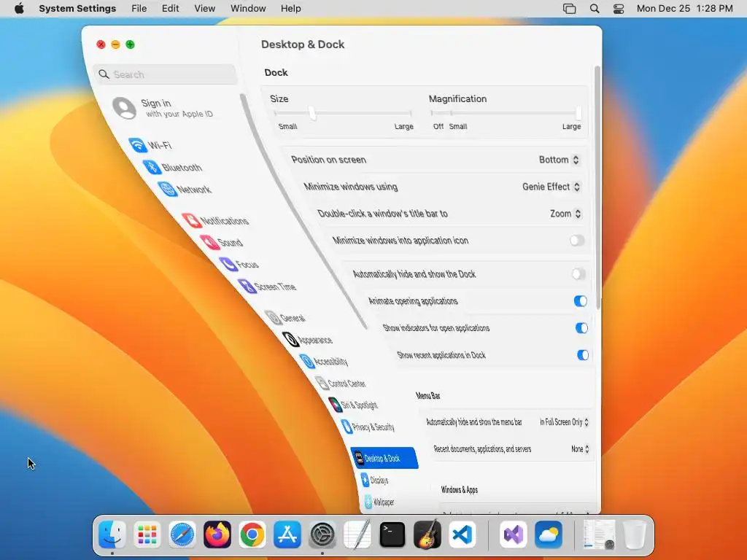Disable Show indicators for open applications
Image resolution: width=747 pixels, height=560 pixels.
click(x=581, y=328)
